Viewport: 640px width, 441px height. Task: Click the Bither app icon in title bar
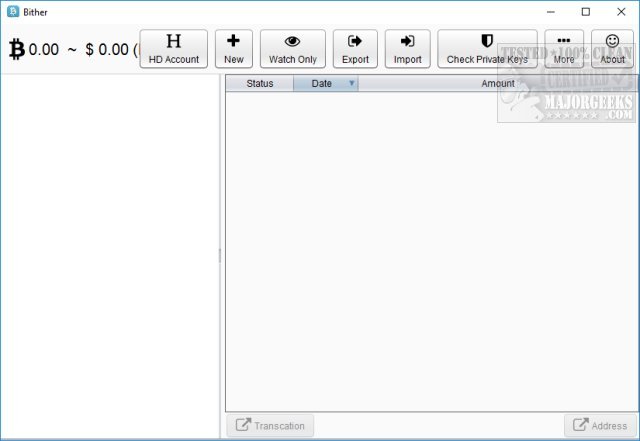click(13, 12)
